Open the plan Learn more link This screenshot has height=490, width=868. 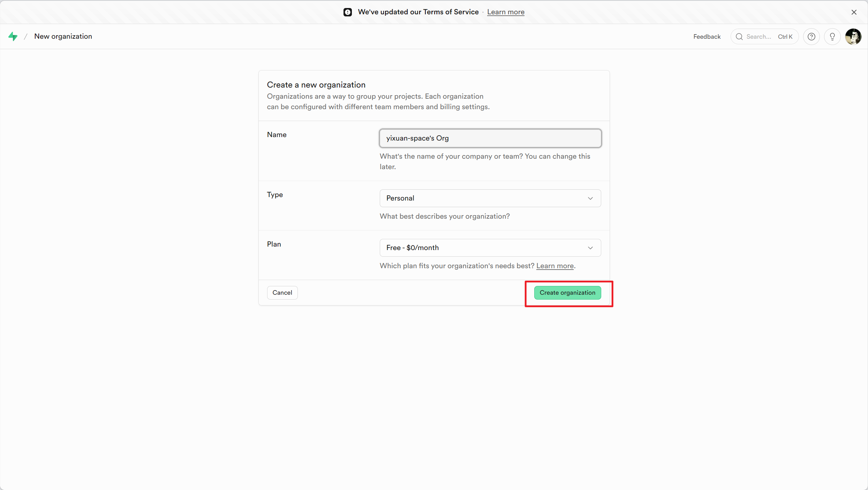click(555, 266)
